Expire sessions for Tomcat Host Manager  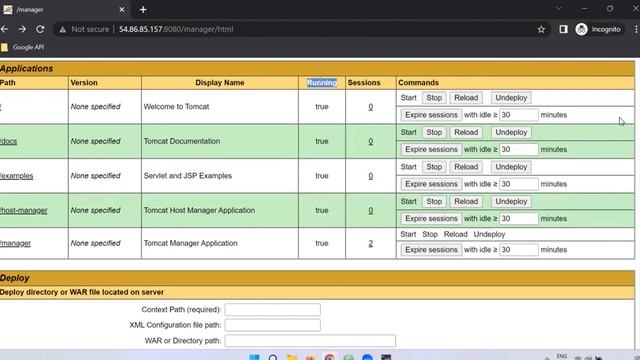point(431,219)
